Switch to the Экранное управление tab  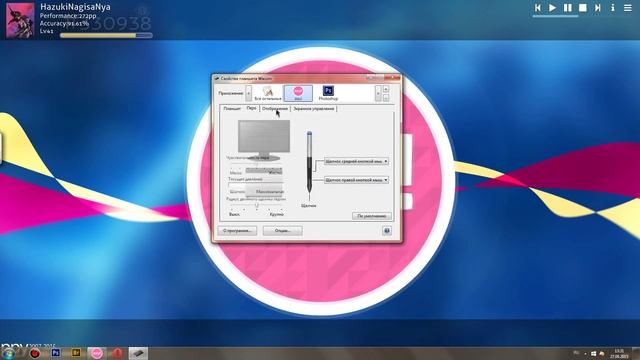313,109
